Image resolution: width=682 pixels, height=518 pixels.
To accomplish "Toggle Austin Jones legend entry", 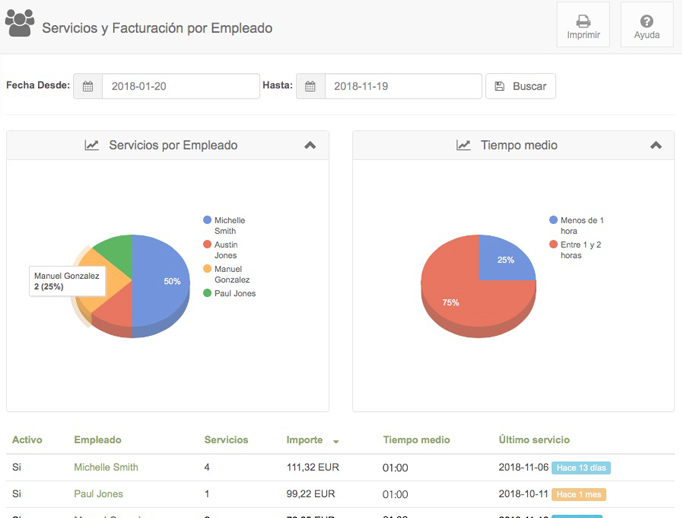I will 226,250.
